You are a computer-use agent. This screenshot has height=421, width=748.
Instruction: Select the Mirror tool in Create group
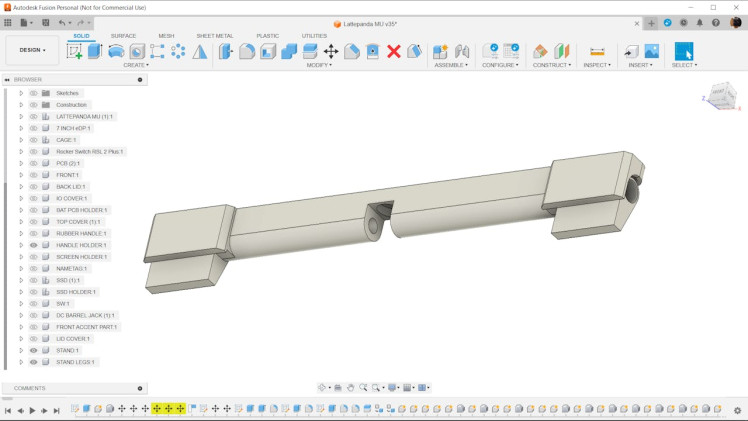tap(200, 51)
